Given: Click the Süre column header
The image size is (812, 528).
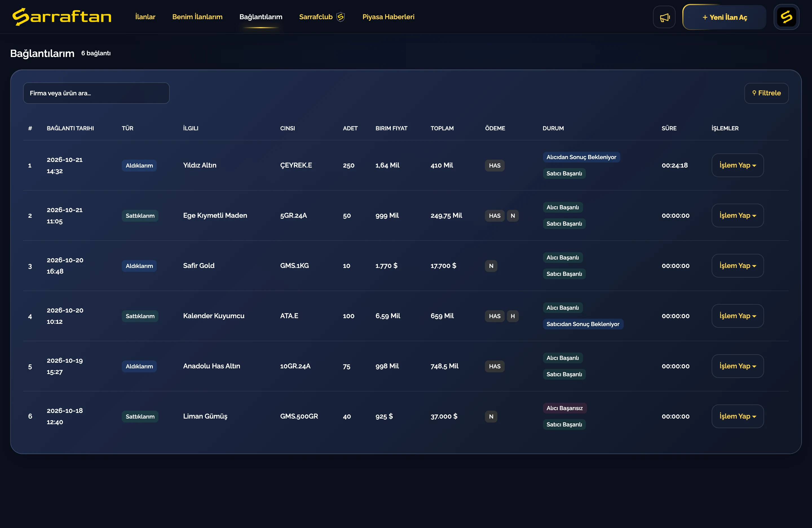Looking at the screenshot, I should point(669,128).
